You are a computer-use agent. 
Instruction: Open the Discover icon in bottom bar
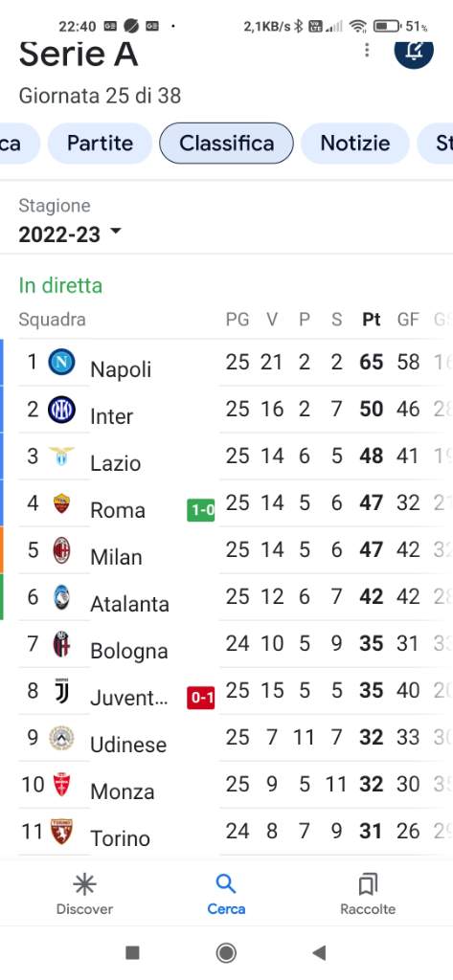[x=84, y=883]
